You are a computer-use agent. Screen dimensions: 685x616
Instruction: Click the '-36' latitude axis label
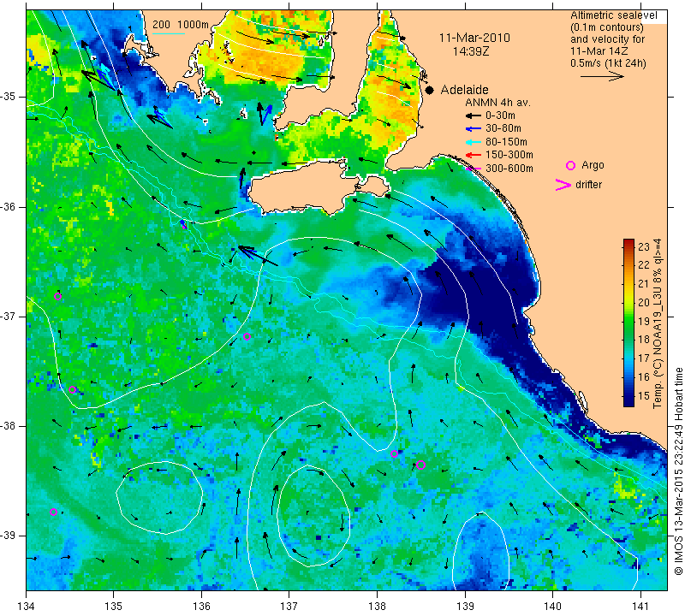click(x=9, y=206)
